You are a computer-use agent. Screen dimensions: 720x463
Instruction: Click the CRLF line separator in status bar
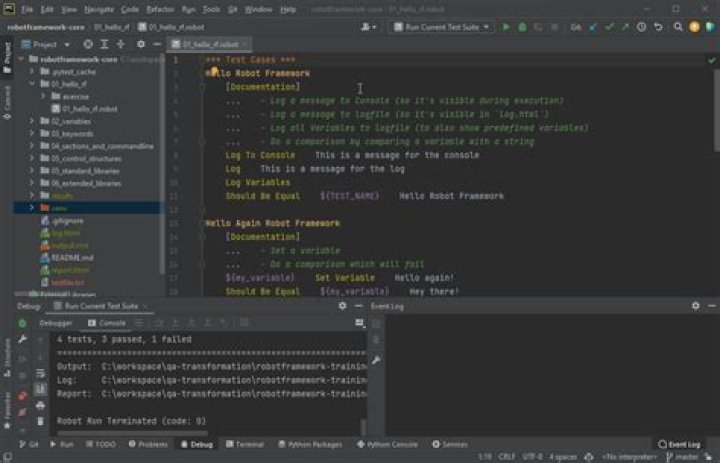click(x=506, y=457)
